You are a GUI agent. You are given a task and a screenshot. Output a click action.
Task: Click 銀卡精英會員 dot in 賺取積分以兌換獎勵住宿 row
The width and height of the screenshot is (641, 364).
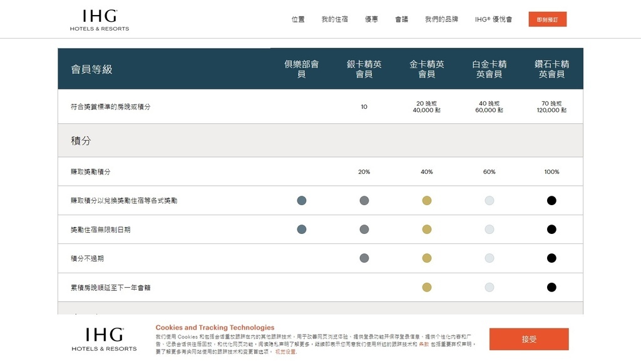[364, 201]
